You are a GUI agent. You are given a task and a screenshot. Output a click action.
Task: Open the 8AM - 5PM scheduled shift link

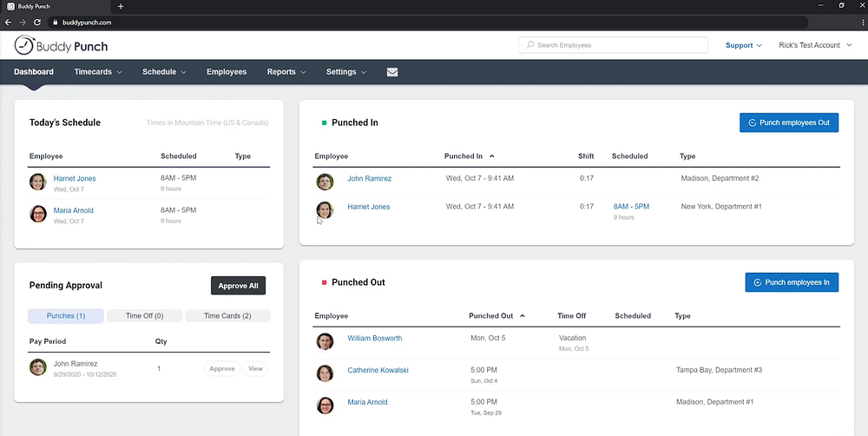pyautogui.click(x=631, y=207)
